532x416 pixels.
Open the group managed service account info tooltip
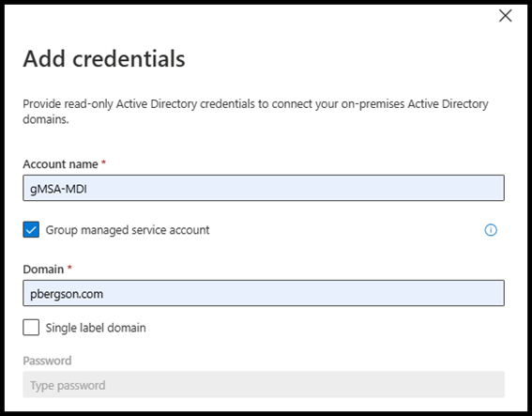pos(491,230)
